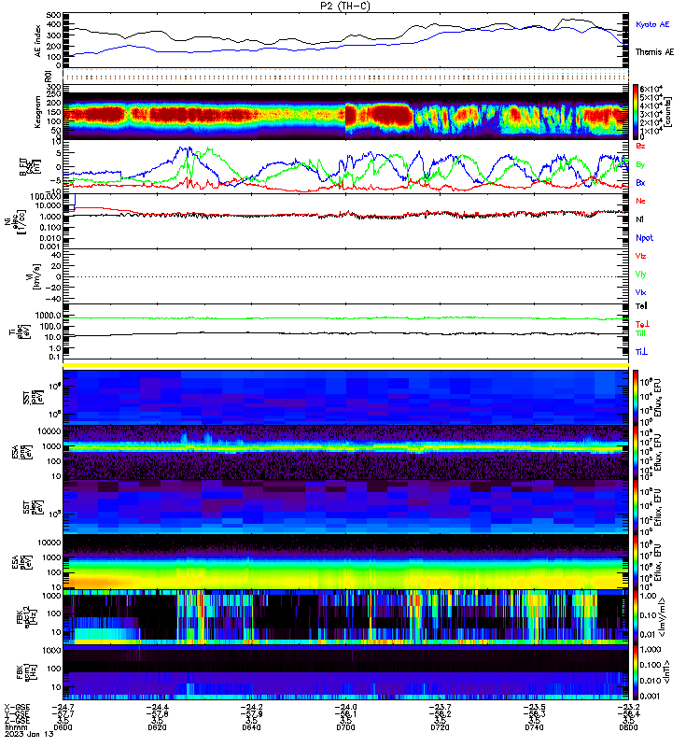The width and height of the screenshot is (700, 747).
Task: Click the X-GSE value "-24.4"
Action: pos(157,707)
